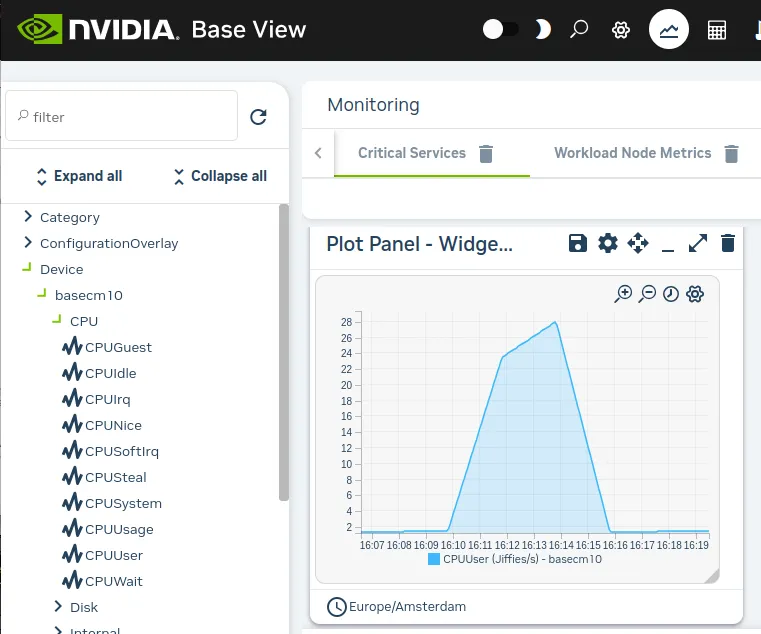This screenshot has height=634, width=761.
Task: Select the CPUUser metric icon
Action: point(72,555)
